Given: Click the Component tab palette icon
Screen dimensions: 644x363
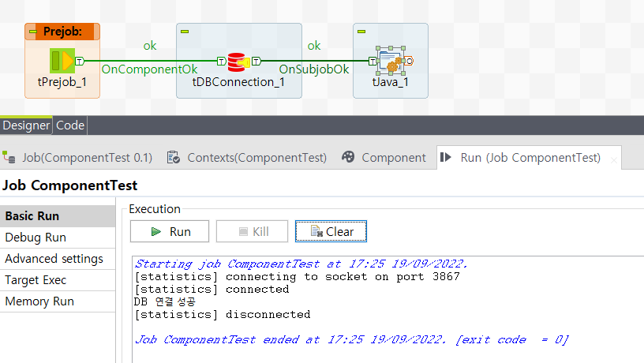Looking at the screenshot, I should coord(348,157).
